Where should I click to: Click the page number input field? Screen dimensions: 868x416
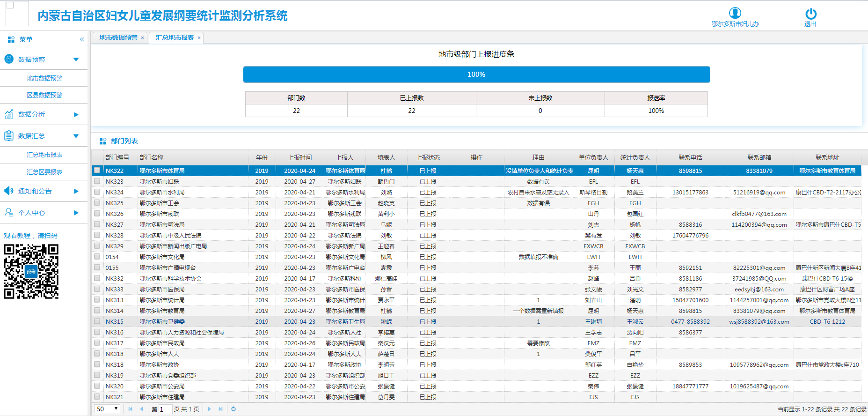(165, 409)
